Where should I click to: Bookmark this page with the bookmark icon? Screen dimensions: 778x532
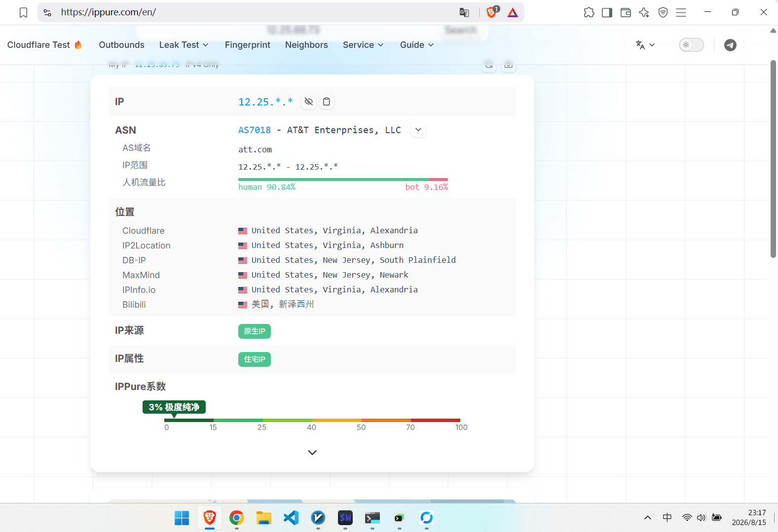pyautogui.click(x=23, y=12)
